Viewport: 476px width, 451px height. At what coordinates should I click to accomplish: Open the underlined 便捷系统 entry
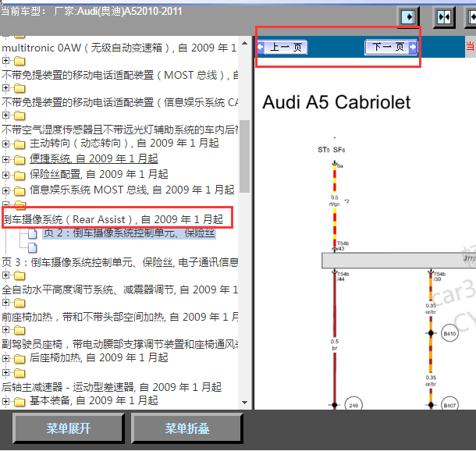(94, 158)
